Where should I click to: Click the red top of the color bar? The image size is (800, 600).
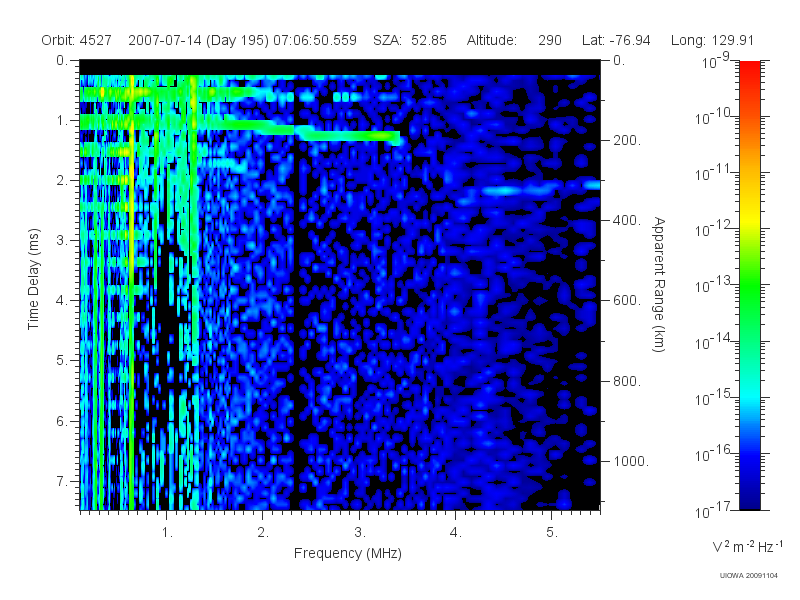(749, 69)
